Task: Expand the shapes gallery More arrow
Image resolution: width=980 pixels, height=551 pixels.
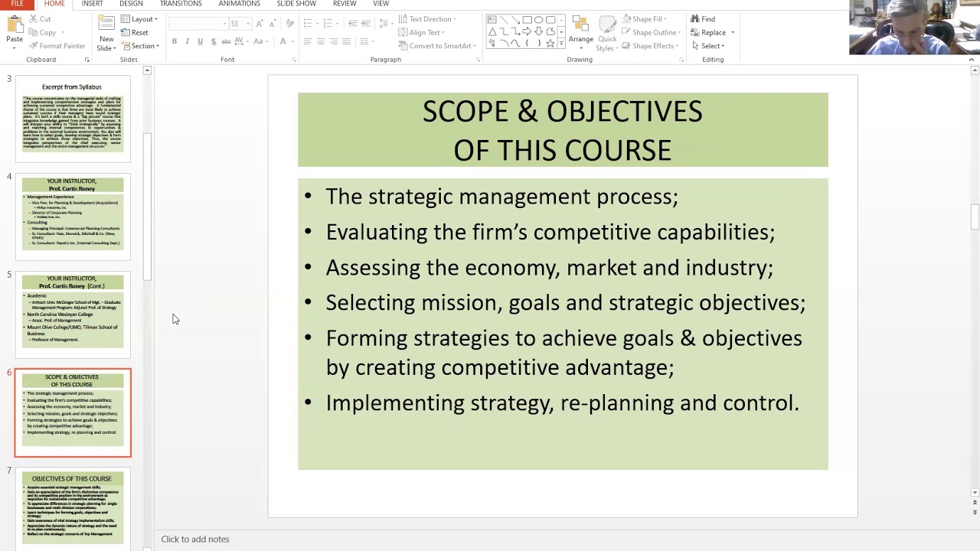Action: pyautogui.click(x=561, y=44)
